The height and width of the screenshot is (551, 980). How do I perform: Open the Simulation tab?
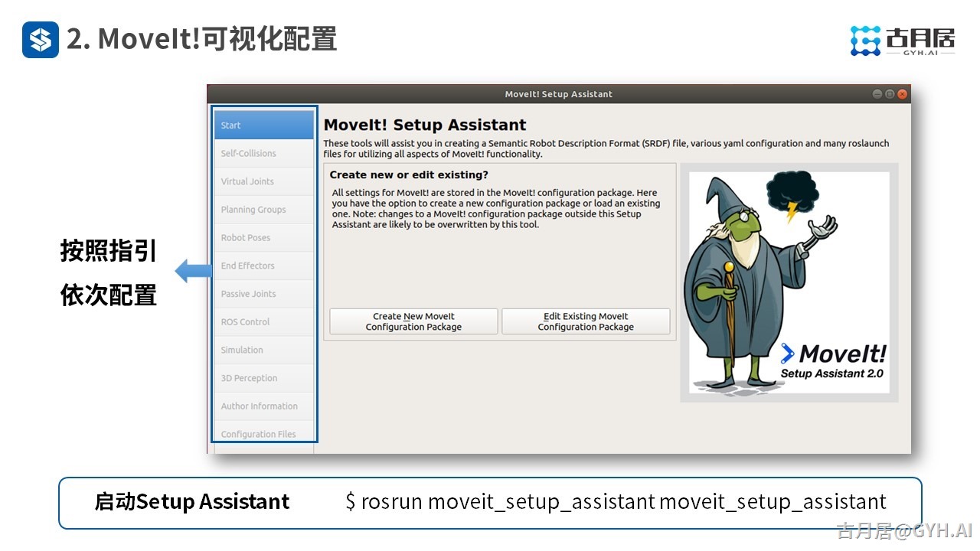click(264, 350)
